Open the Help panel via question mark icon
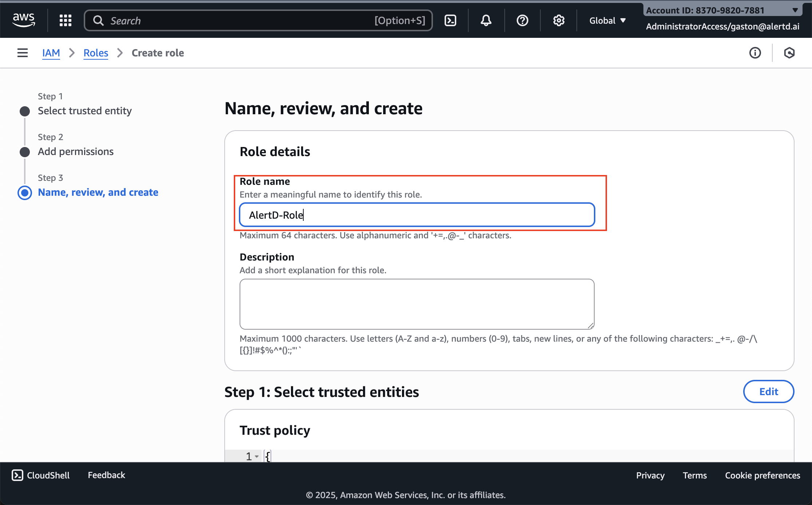Screen dimensions: 812x505 522,20
